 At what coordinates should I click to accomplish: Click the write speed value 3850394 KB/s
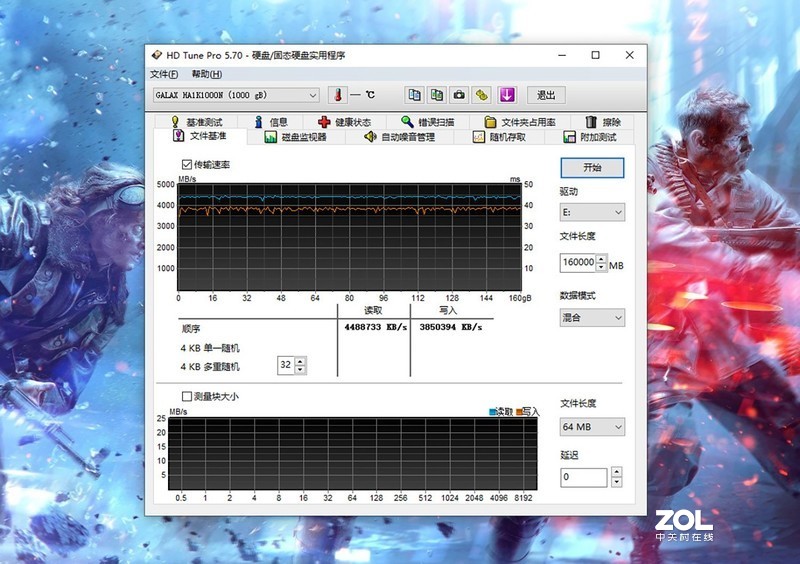coord(451,327)
